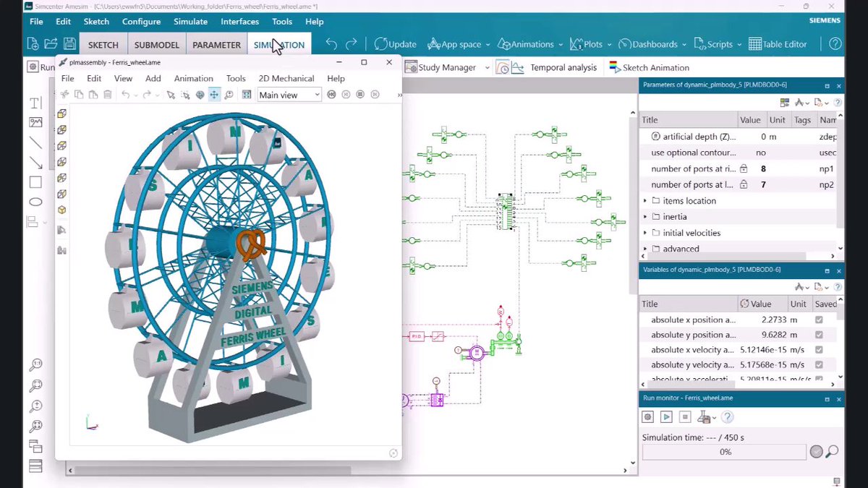
Task: Expand the items location parameter group
Action: coord(645,201)
